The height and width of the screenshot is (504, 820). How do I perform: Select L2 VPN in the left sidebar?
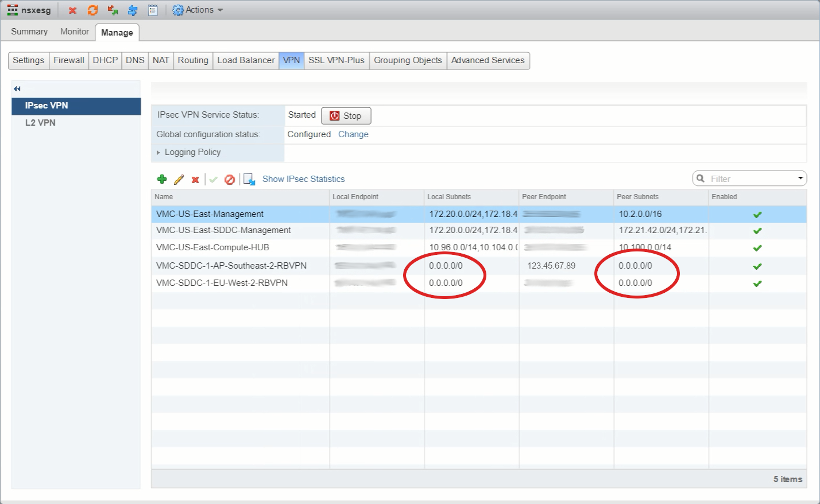coord(40,123)
